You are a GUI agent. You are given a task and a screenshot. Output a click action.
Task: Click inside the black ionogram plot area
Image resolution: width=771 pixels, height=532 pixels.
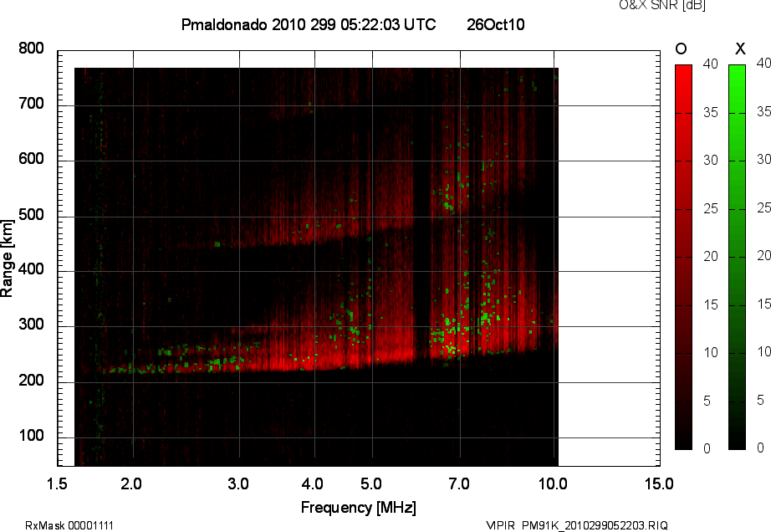pos(316,267)
